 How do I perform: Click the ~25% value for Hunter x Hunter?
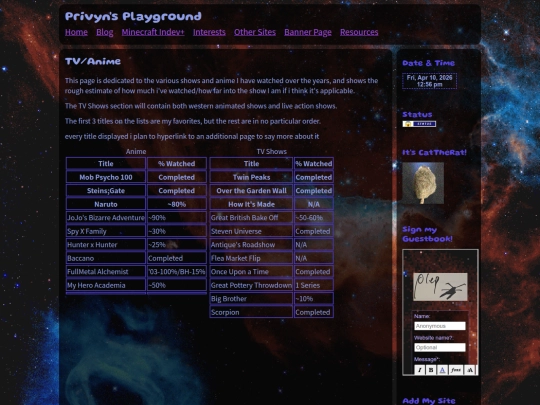[x=177, y=245]
